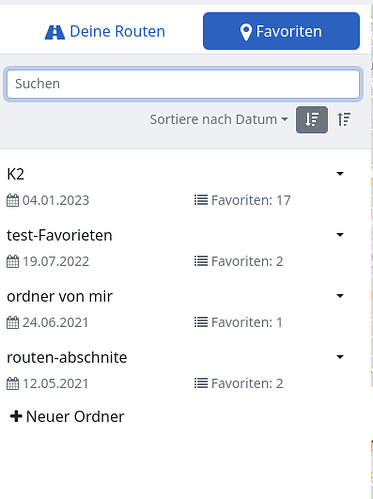Image resolution: width=373 pixels, height=499 pixels.
Task: Switch to ascending sort order
Action: (344, 120)
